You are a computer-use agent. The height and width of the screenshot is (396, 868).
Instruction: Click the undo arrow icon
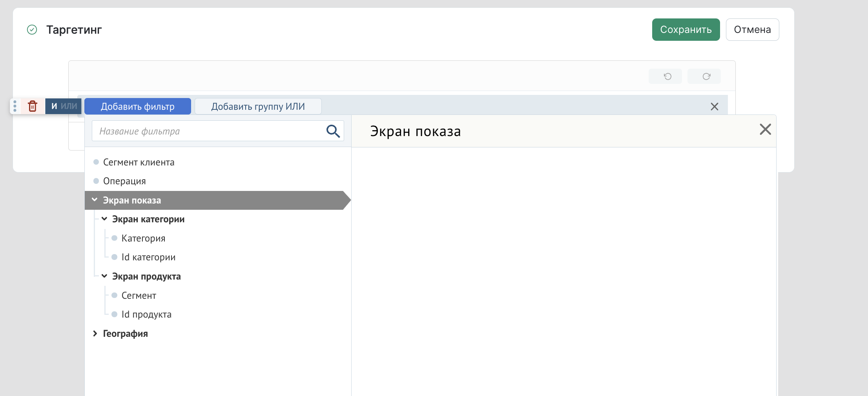[x=667, y=76]
